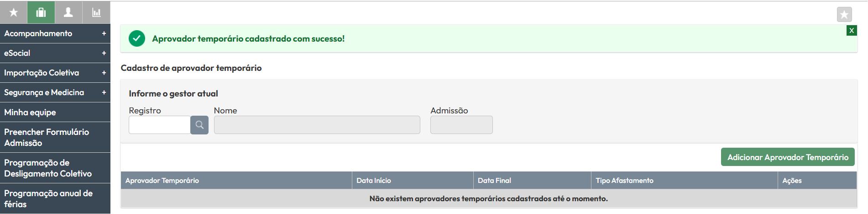Click the Admissão date field
This screenshot has height=214, width=868.
pos(461,125)
